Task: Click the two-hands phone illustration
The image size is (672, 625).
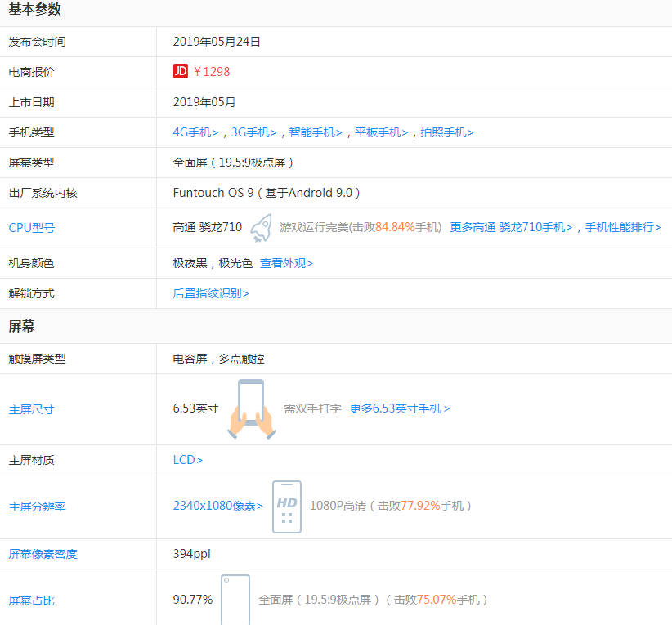Action: coord(250,408)
